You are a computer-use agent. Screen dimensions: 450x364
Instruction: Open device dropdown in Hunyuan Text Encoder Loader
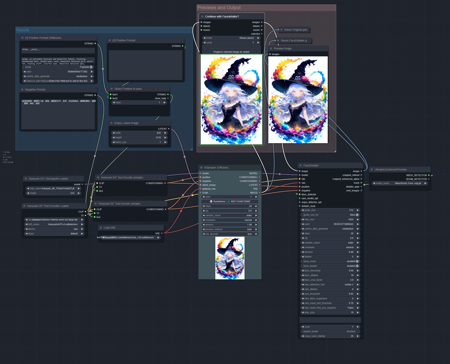pos(55,229)
